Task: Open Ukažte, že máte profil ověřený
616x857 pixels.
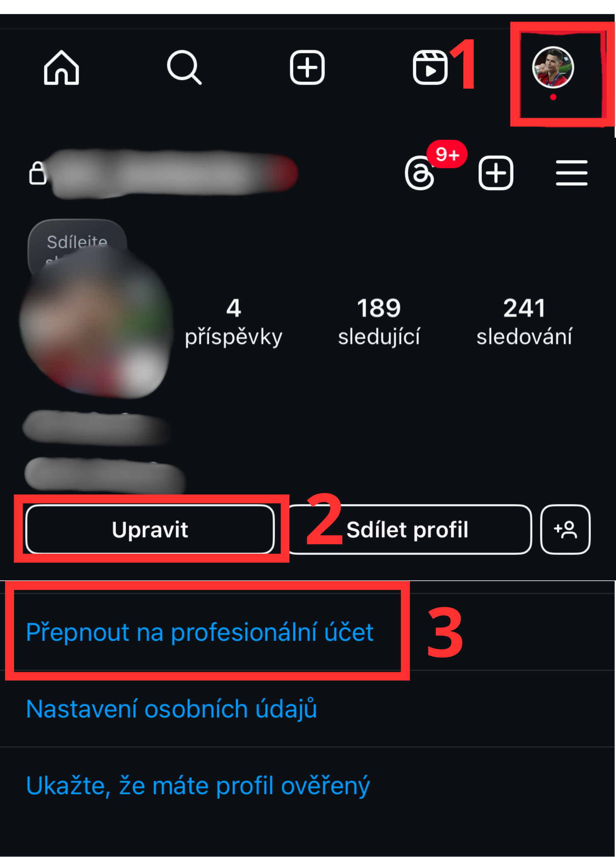Action: 198,786
